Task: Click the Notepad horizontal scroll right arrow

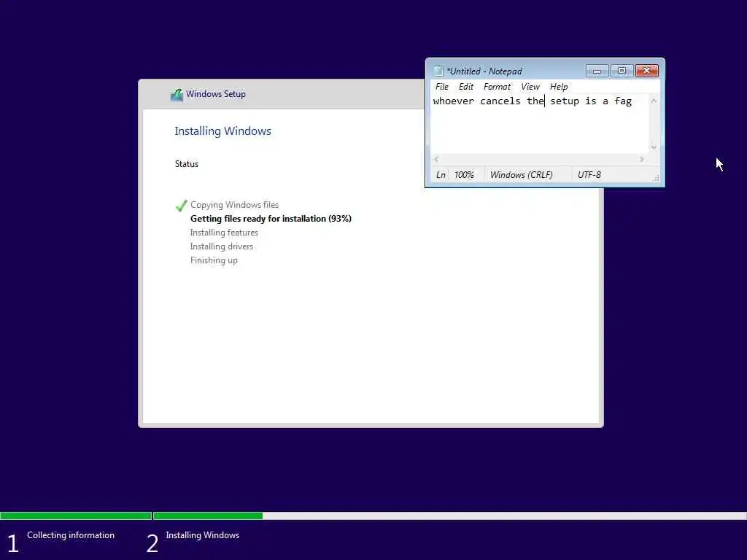Action: tap(641, 159)
